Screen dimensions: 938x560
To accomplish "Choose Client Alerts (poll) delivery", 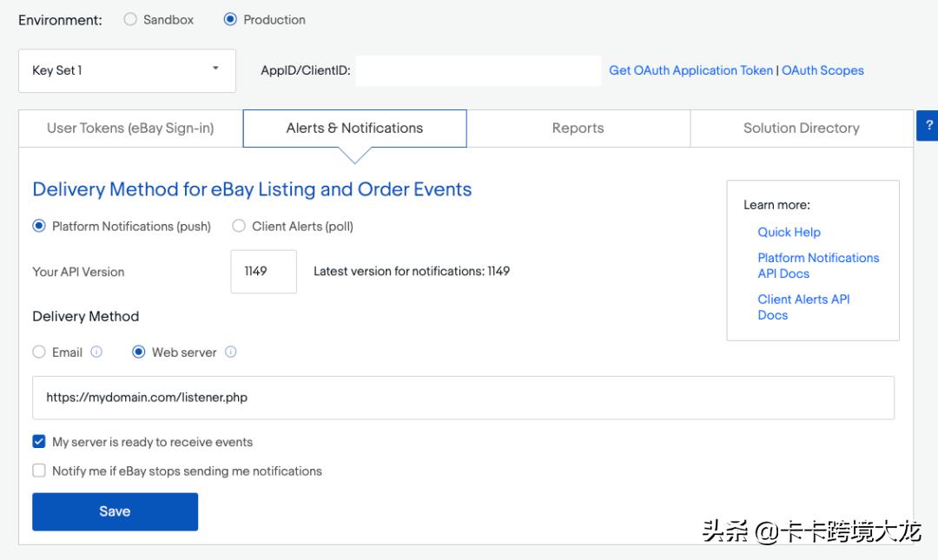I will click(239, 227).
